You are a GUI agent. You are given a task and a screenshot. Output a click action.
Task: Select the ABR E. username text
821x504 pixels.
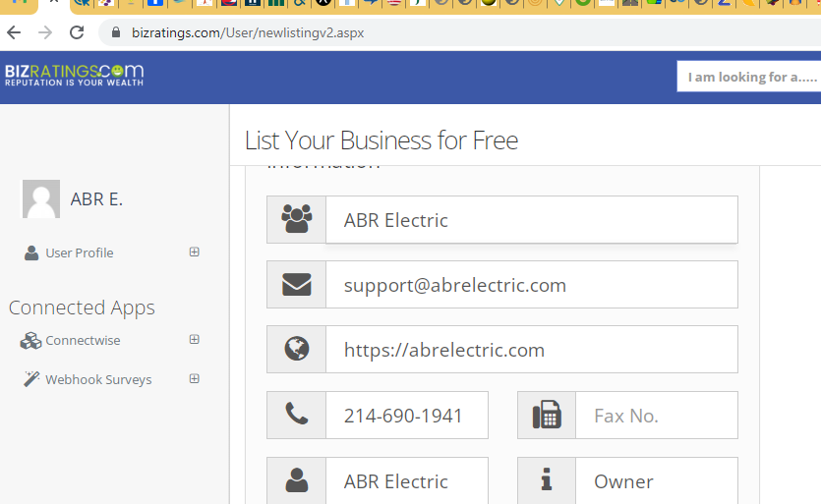[x=96, y=199]
